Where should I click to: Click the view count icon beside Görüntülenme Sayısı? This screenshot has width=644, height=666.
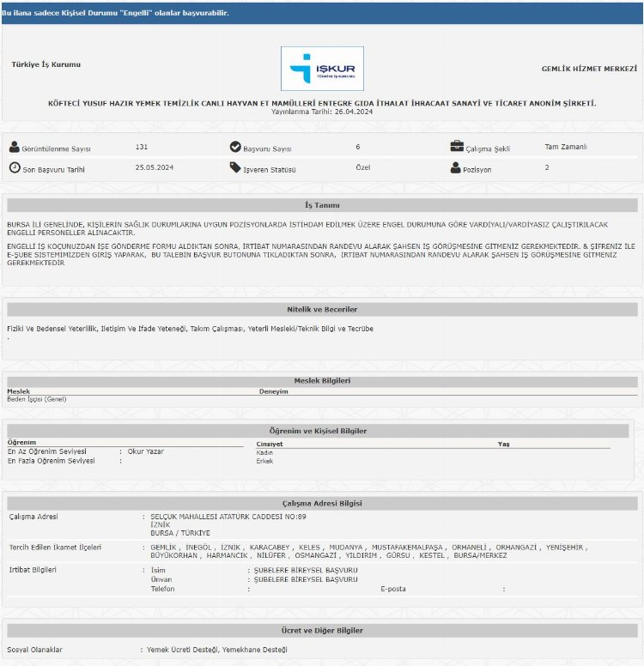pos(15,148)
